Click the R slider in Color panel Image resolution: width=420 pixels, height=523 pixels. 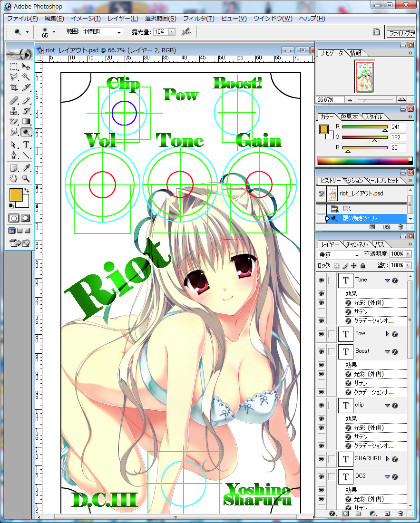[365, 127]
